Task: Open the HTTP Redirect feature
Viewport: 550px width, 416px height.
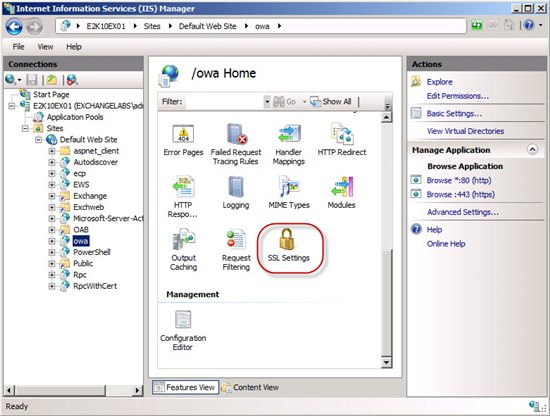Action: (342, 140)
